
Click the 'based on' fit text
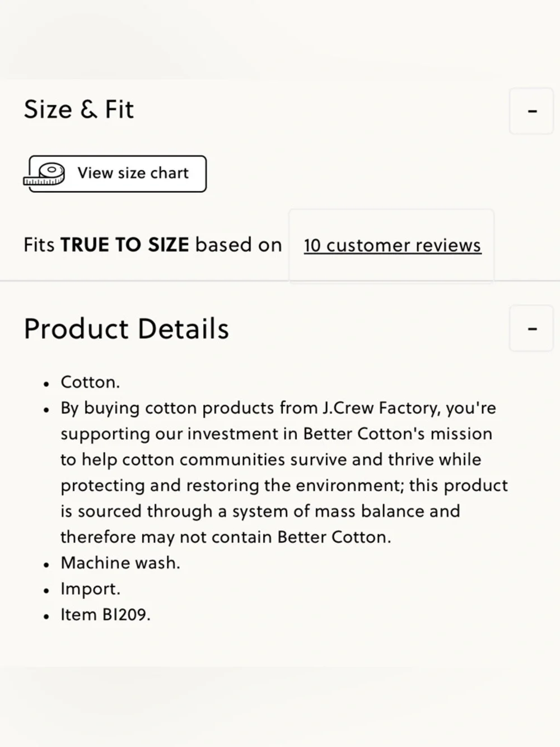[238, 245]
